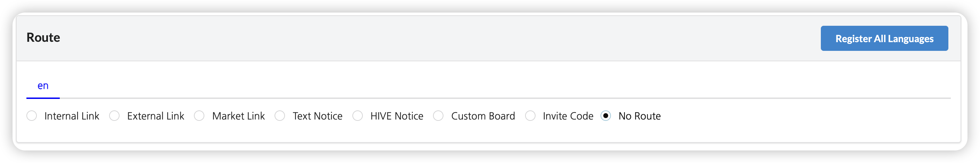Pick the Text Notice radio option
980x163 pixels.
click(280, 116)
